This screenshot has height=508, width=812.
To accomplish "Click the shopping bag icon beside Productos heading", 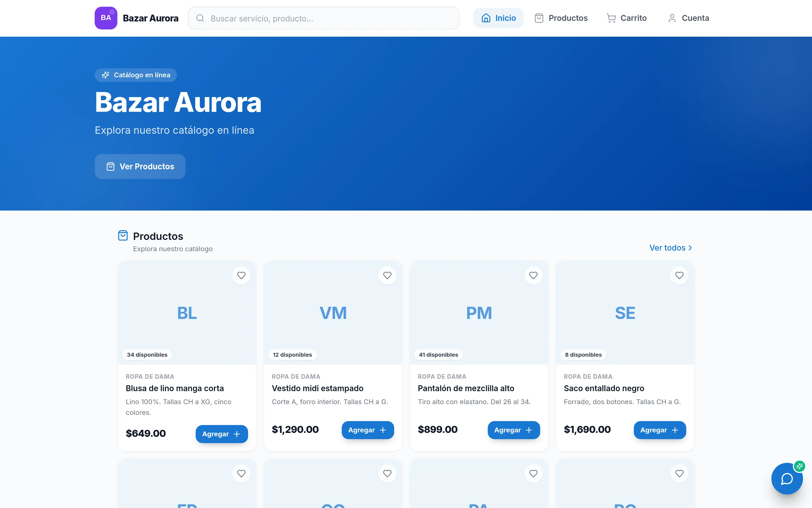I will (123, 236).
